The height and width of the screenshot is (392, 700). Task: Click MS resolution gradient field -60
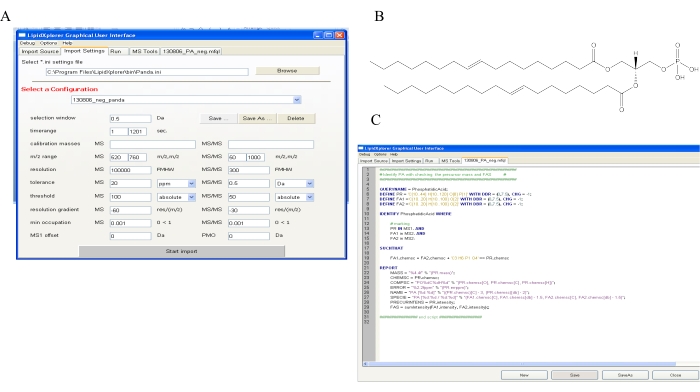coord(130,210)
